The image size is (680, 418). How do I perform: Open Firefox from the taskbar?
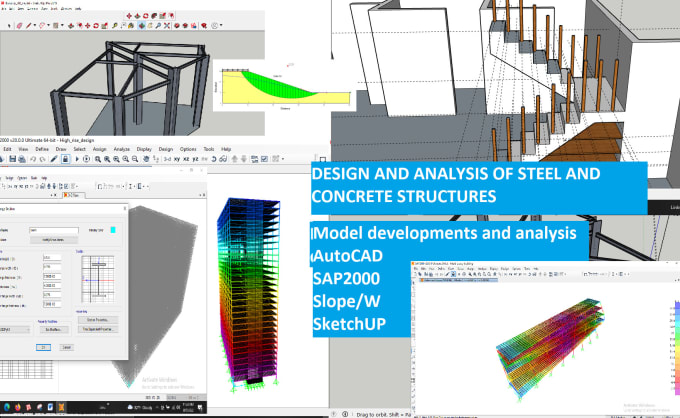18,407
